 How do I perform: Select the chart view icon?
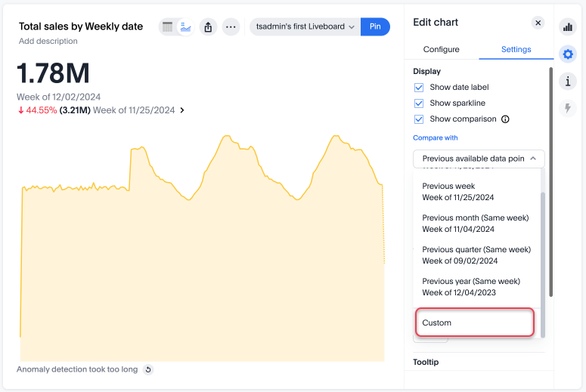tap(186, 26)
